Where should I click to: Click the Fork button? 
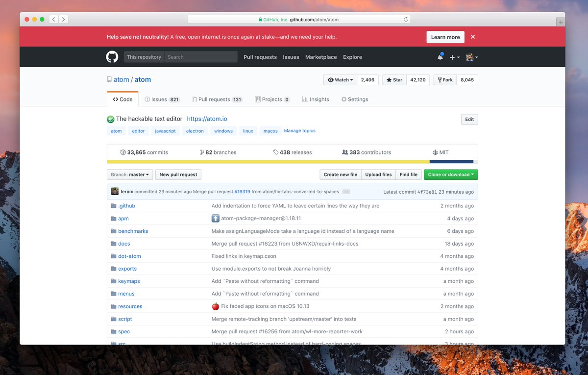coord(445,80)
